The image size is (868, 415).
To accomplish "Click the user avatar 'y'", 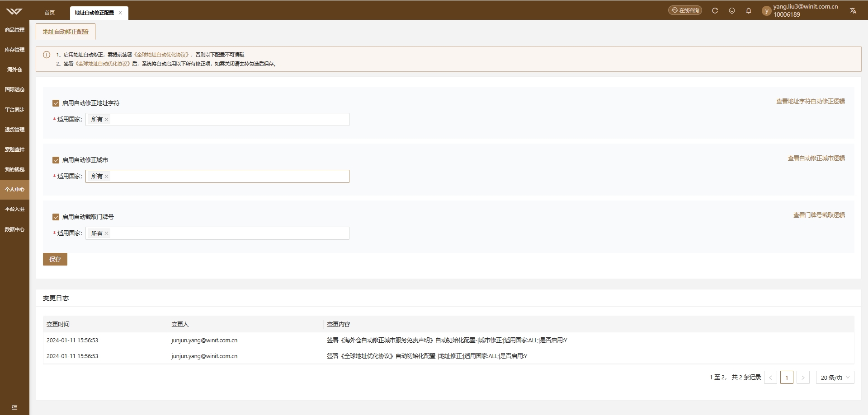I will tap(766, 11).
